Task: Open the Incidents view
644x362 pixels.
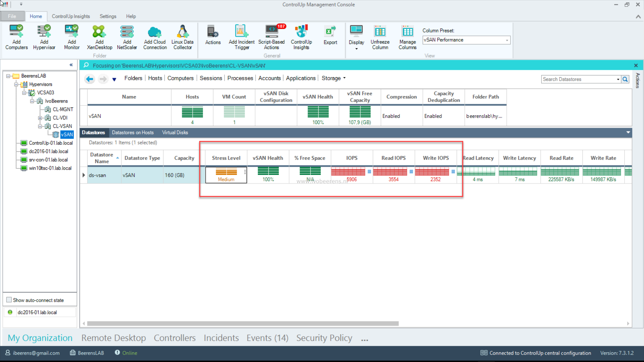Action: (221, 338)
